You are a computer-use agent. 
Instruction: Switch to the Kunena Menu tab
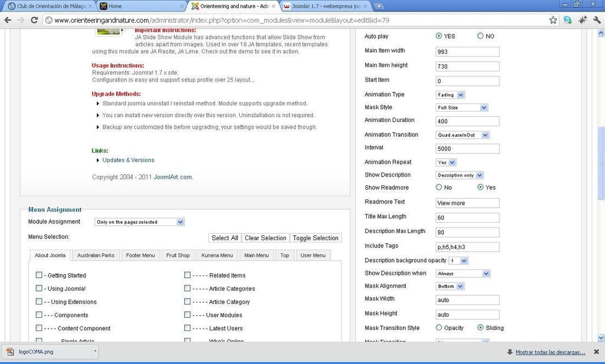click(x=217, y=255)
